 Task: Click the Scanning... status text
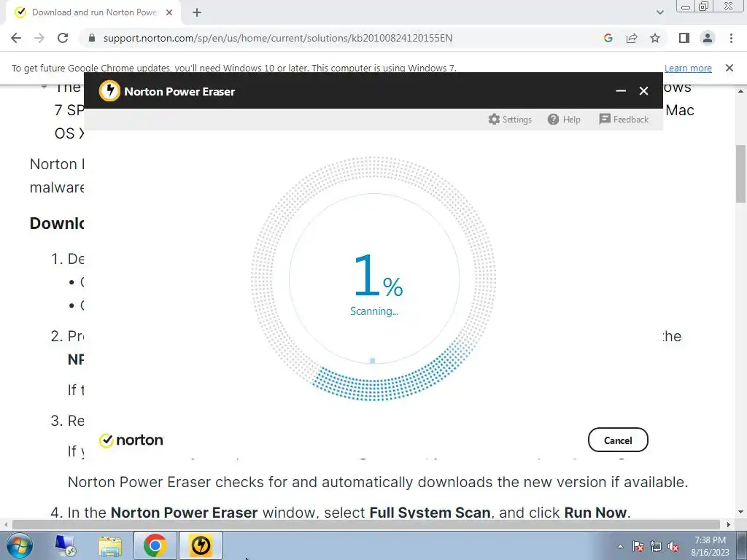tap(374, 311)
